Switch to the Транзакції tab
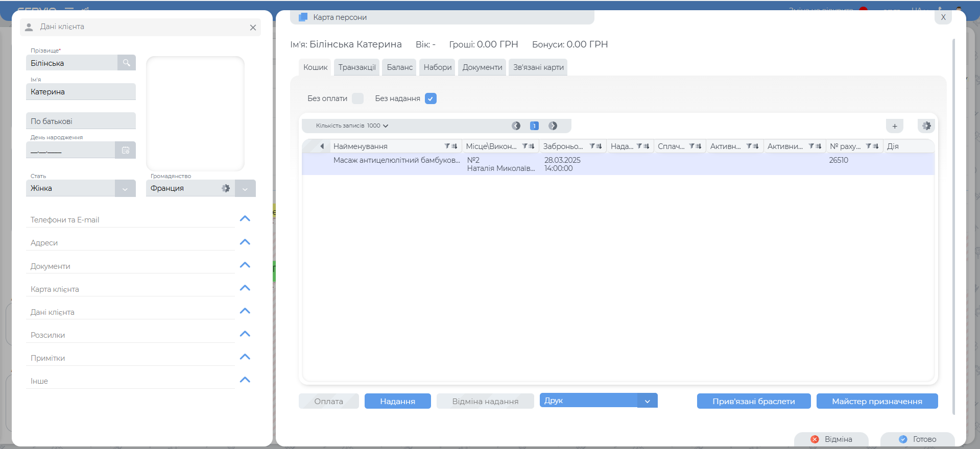The image size is (980, 449). 356,67
